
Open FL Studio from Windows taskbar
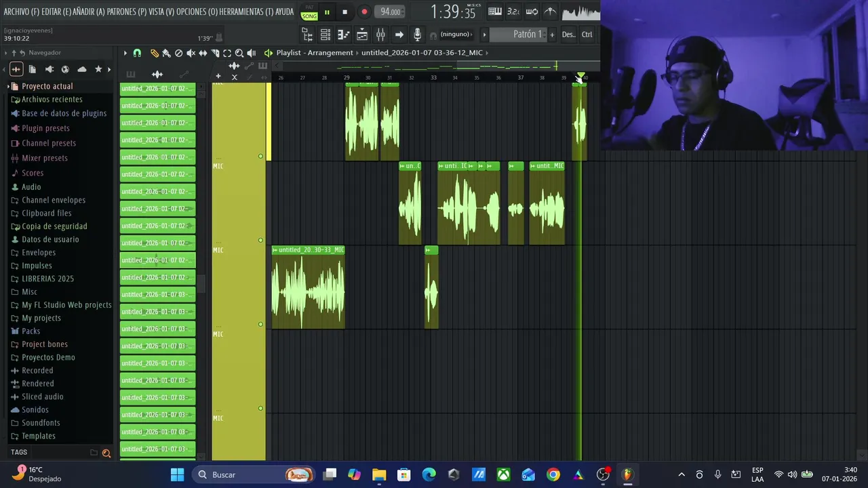point(627,474)
